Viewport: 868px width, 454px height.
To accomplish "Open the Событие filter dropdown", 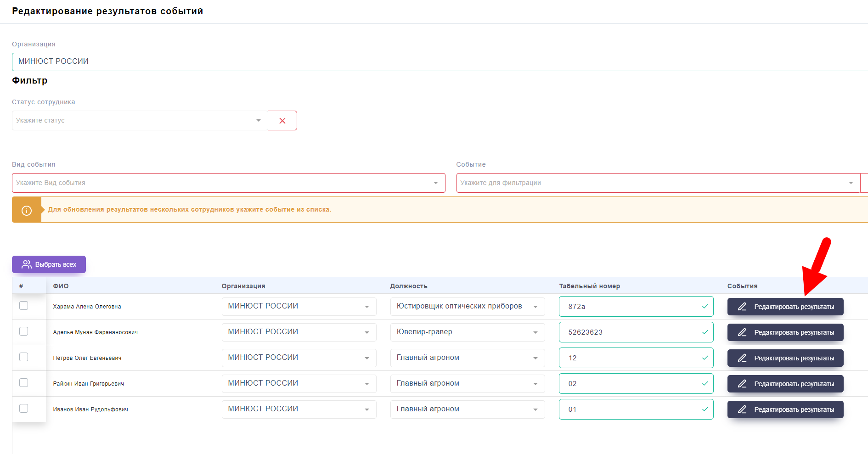I will 658,183.
